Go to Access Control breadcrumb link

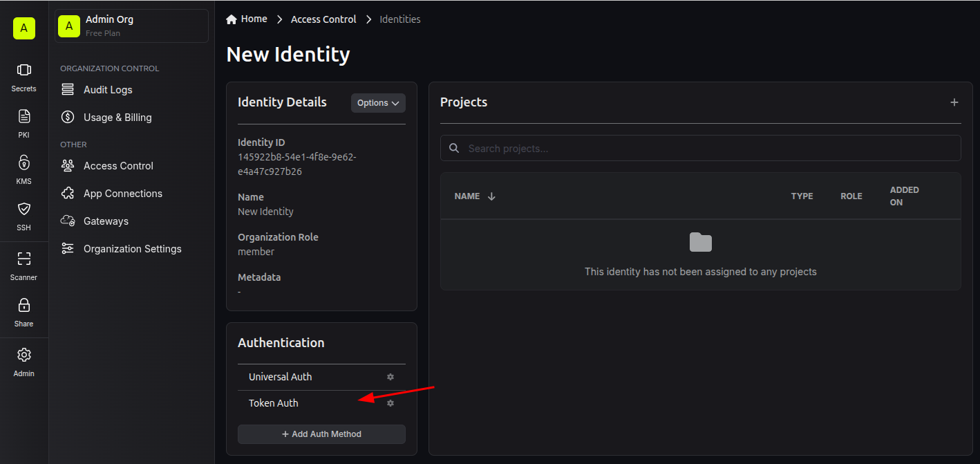tap(323, 19)
